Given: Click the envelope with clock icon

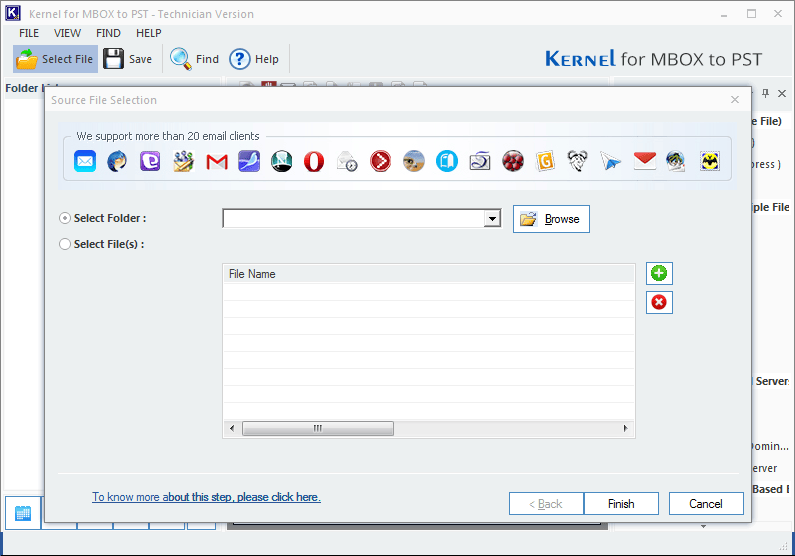Looking at the screenshot, I should 347,161.
